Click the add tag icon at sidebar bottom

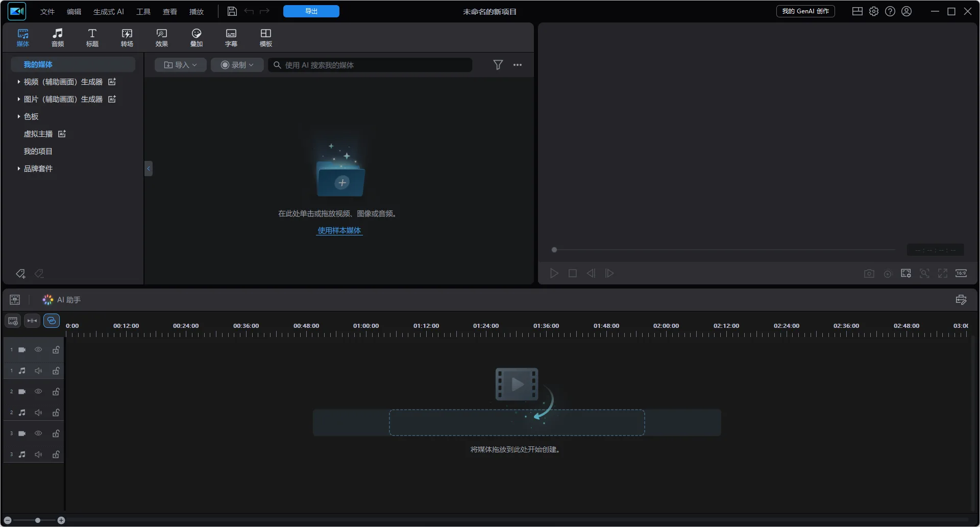coord(20,274)
